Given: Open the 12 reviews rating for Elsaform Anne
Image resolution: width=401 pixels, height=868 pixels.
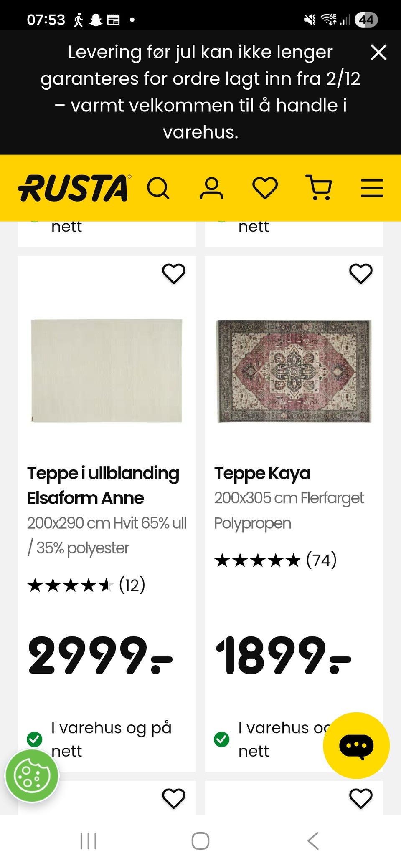Looking at the screenshot, I should click(x=86, y=585).
